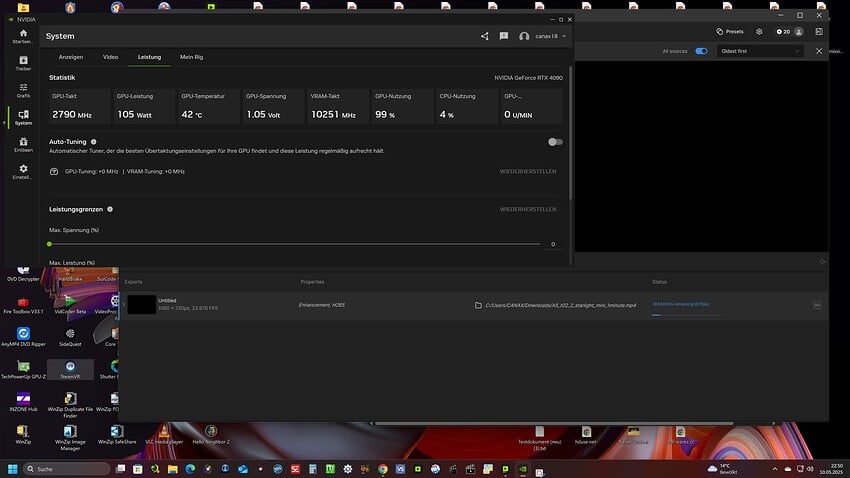
Task: Open the profile avatar in video app
Action: pyautogui.click(x=799, y=31)
